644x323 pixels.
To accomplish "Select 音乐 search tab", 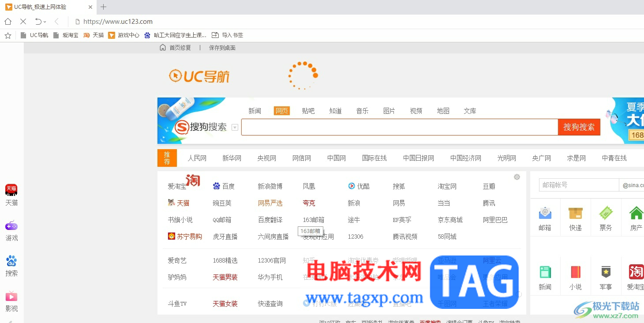I will 362,111.
